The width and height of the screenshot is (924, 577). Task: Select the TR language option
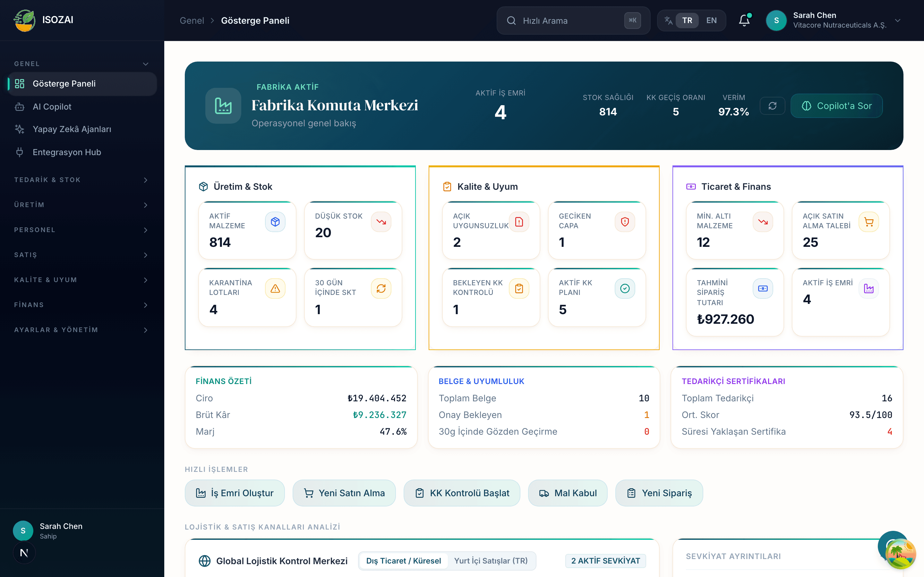(687, 21)
